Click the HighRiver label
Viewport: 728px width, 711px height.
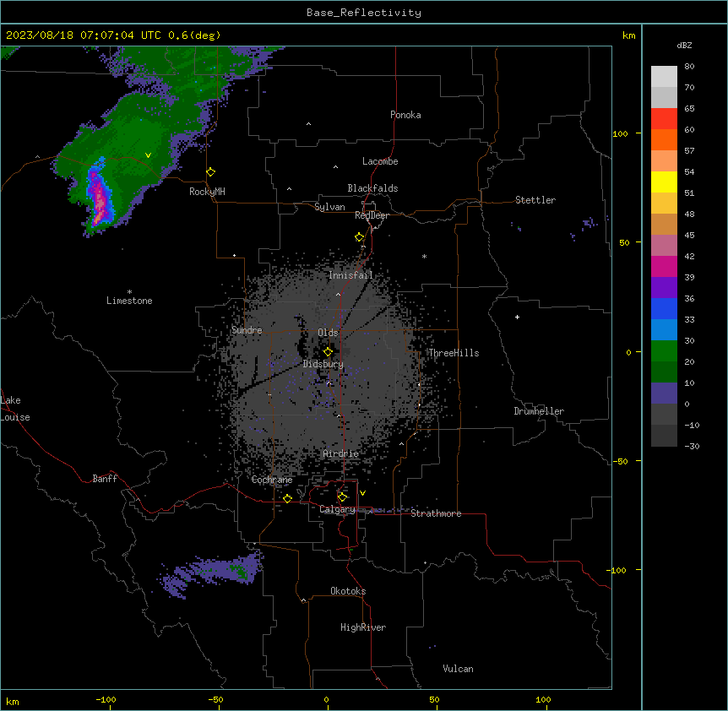click(x=363, y=627)
